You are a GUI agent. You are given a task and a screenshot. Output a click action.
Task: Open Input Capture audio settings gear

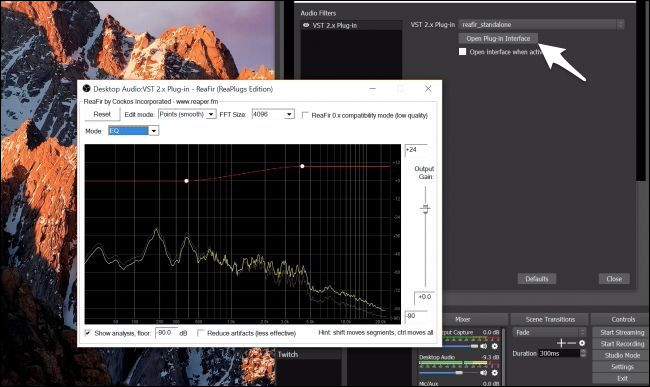click(x=495, y=346)
